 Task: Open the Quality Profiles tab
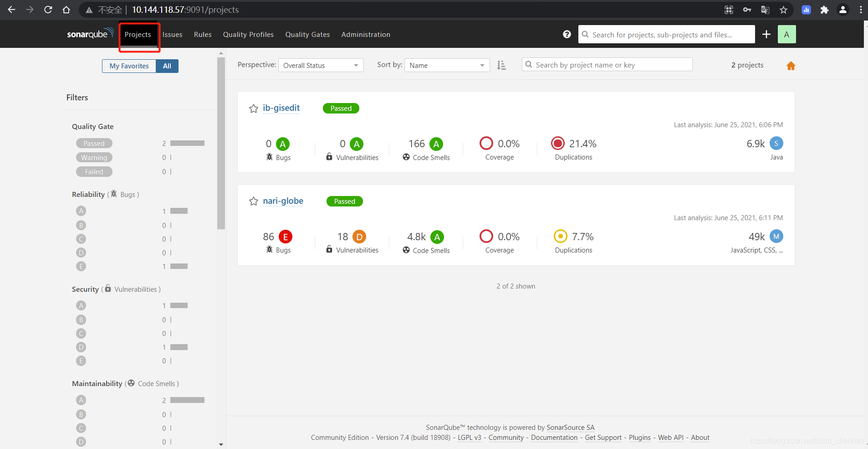pos(248,34)
